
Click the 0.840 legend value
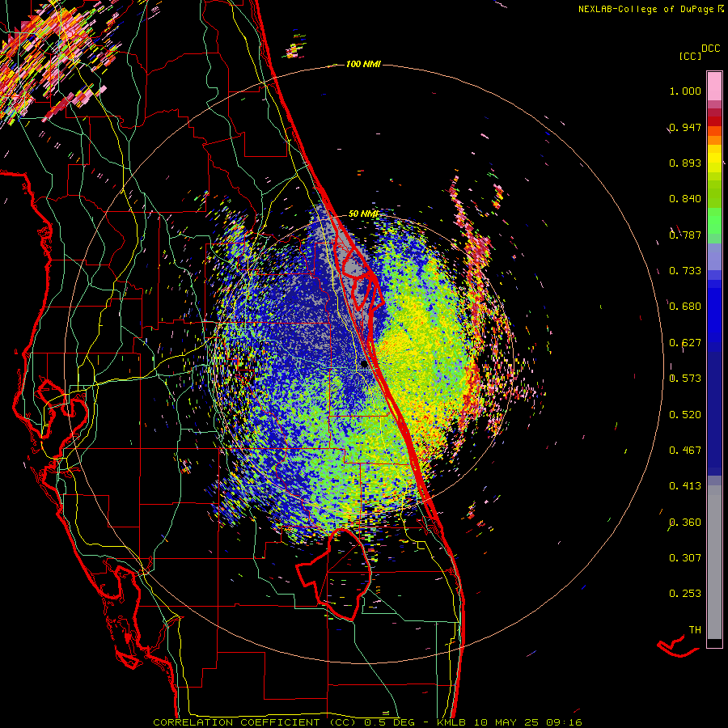pos(685,199)
